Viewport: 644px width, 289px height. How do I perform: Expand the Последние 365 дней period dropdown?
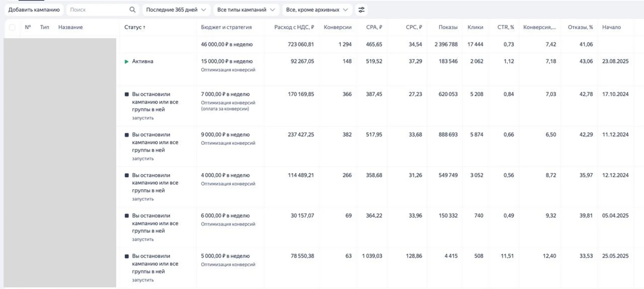(176, 10)
